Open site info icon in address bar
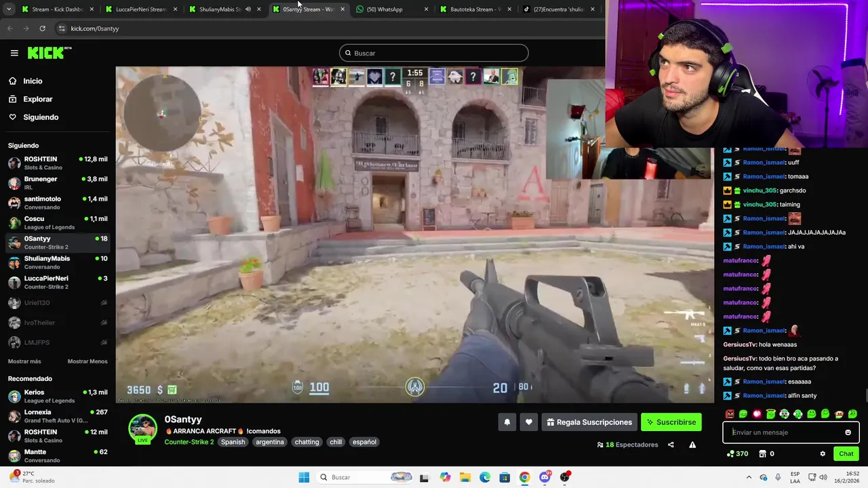Viewport: 868px width, 488px height. coord(62,28)
